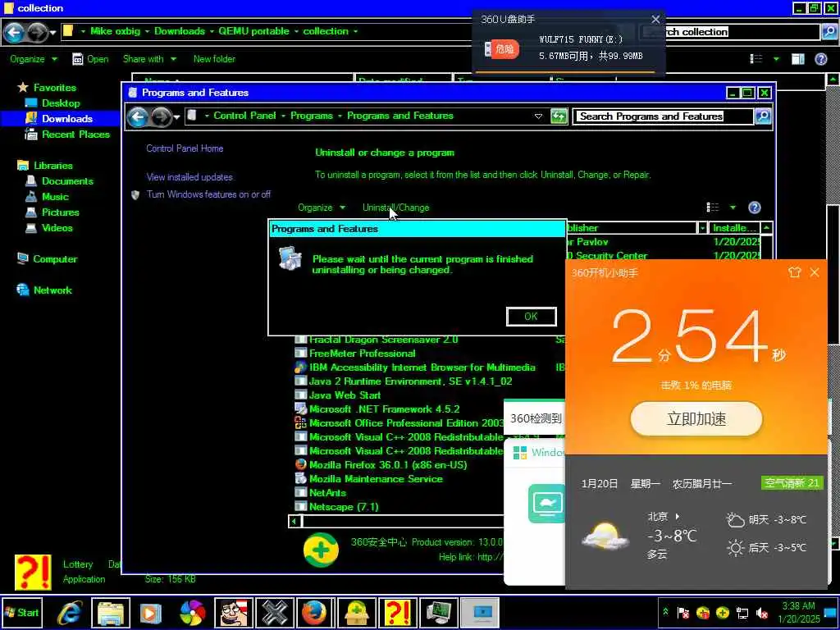
Task: Click 立即加速 button in 360 popup
Action: point(696,418)
